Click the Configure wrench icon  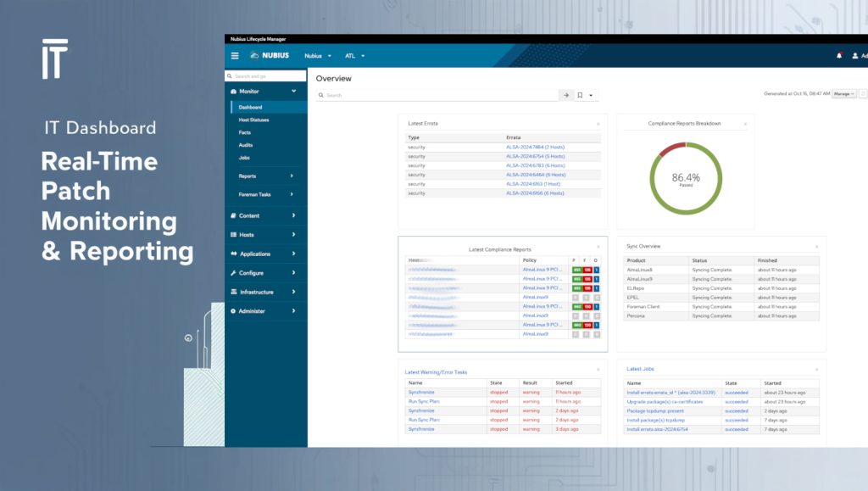pos(234,273)
